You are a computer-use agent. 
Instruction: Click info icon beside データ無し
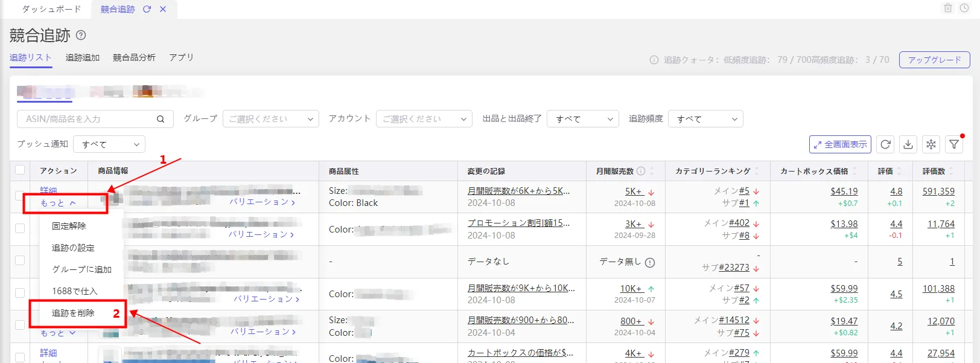(650, 262)
